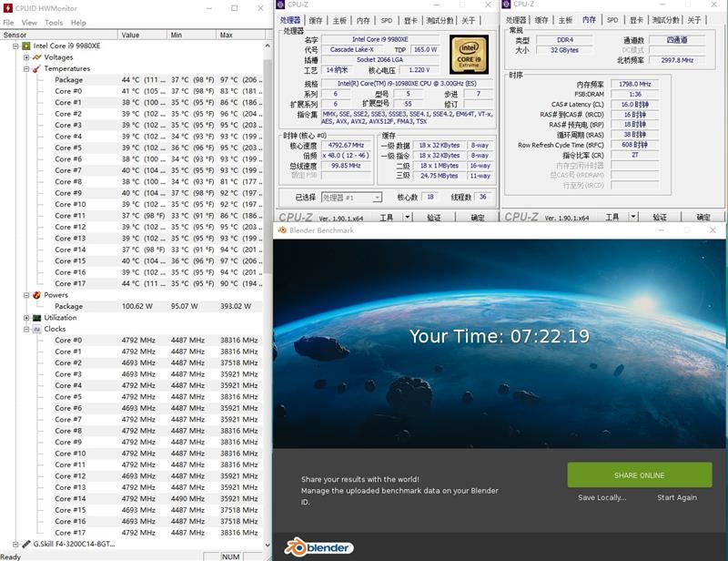Viewport: 728px width, 561px height.
Task: Switch to 缓存 tab in CPU-Z processor window
Action: pos(316,20)
